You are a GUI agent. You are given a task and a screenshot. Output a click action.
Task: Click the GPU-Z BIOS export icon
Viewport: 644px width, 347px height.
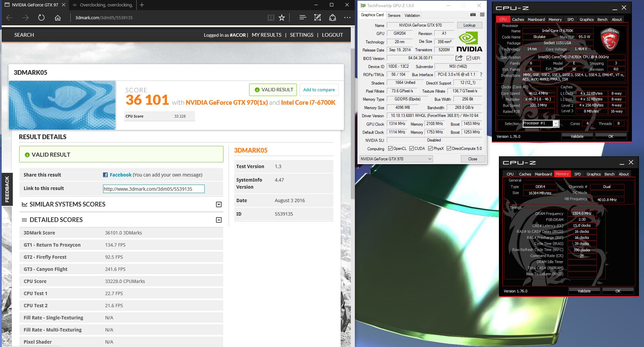pyautogui.click(x=459, y=58)
